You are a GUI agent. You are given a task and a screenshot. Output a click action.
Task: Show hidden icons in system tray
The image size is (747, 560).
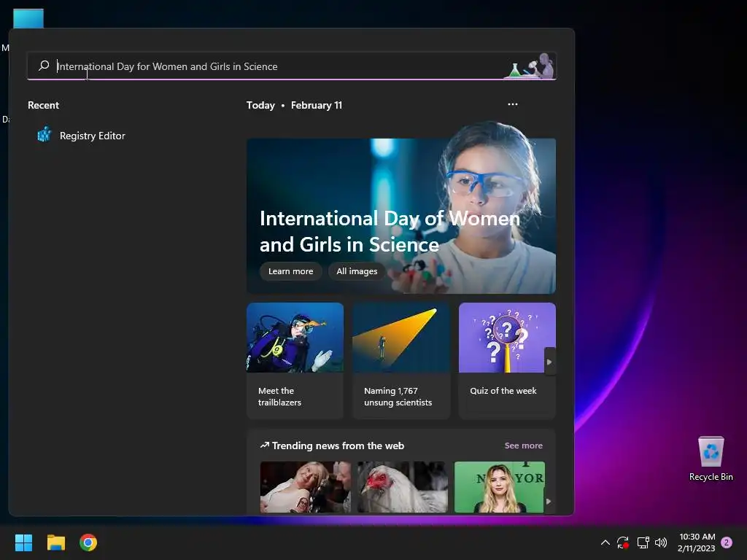(x=605, y=542)
